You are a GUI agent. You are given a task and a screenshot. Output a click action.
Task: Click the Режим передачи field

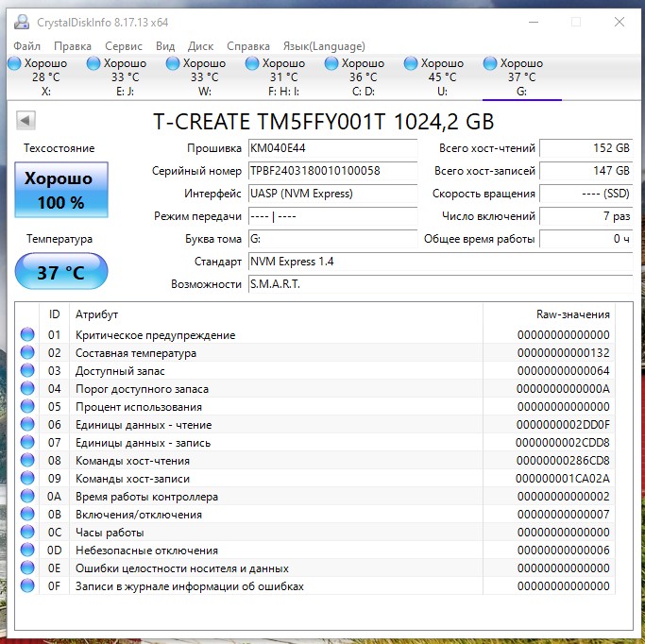tap(332, 216)
